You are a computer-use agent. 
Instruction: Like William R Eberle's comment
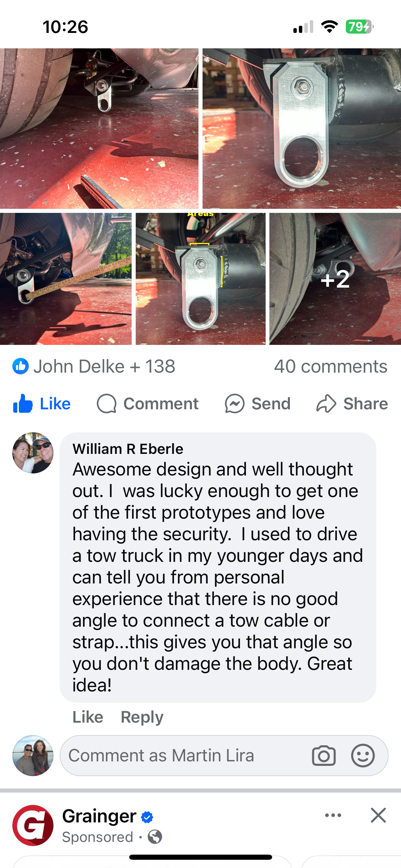[x=88, y=717]
